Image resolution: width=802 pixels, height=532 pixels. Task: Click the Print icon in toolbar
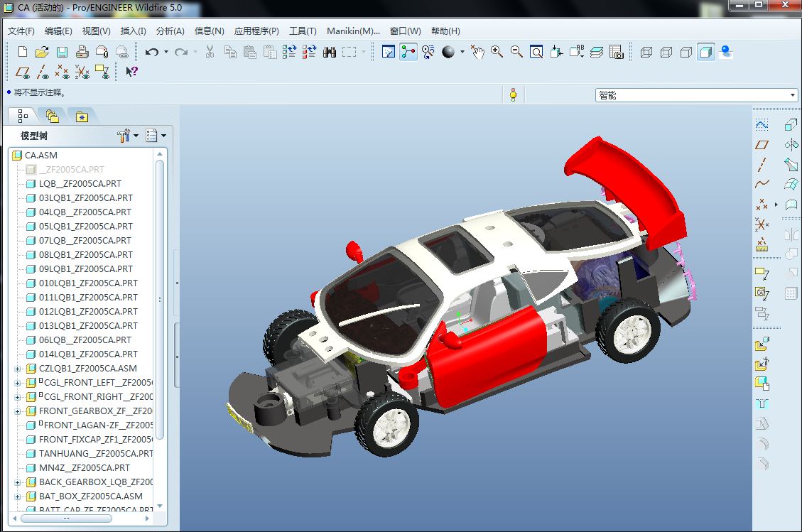[x=82, y=52]
